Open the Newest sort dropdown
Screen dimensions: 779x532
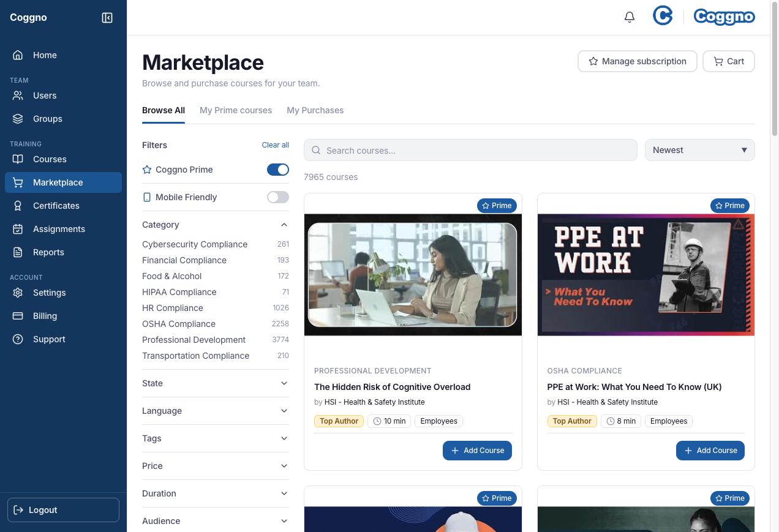700,150
